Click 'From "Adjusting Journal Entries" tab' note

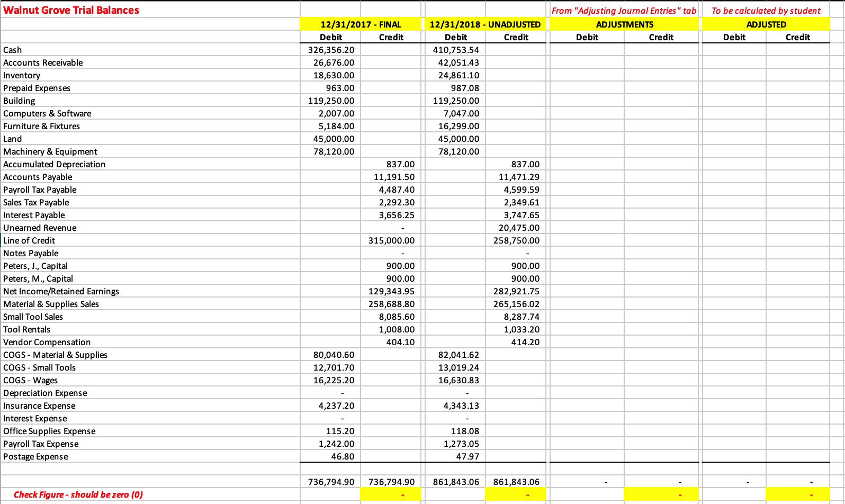tap(624, 11)
